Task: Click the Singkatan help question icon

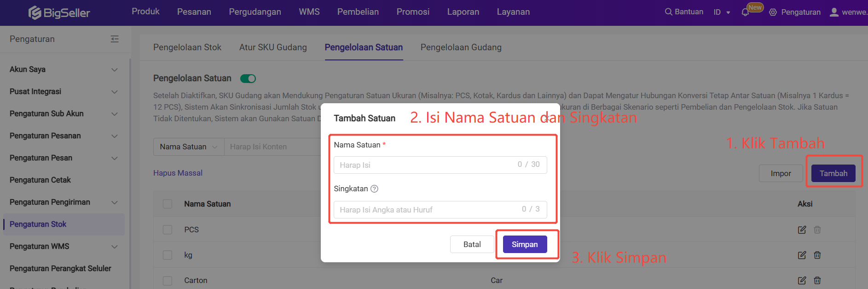Action: tap(374, 189)
